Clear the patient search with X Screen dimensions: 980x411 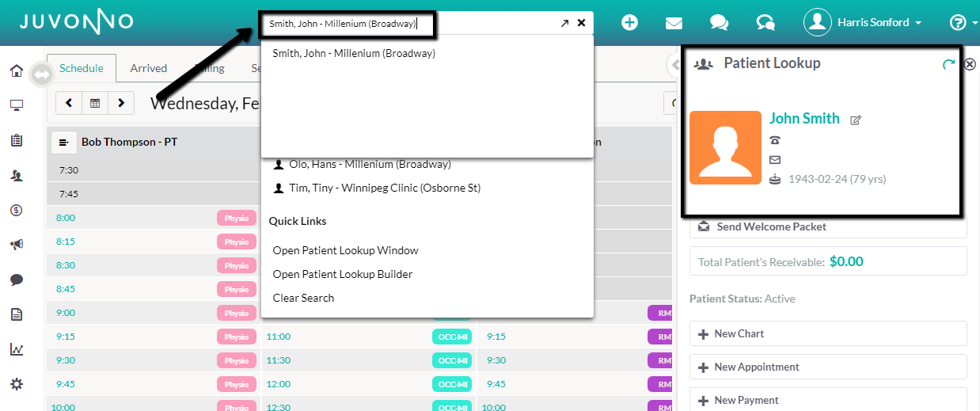582,23
